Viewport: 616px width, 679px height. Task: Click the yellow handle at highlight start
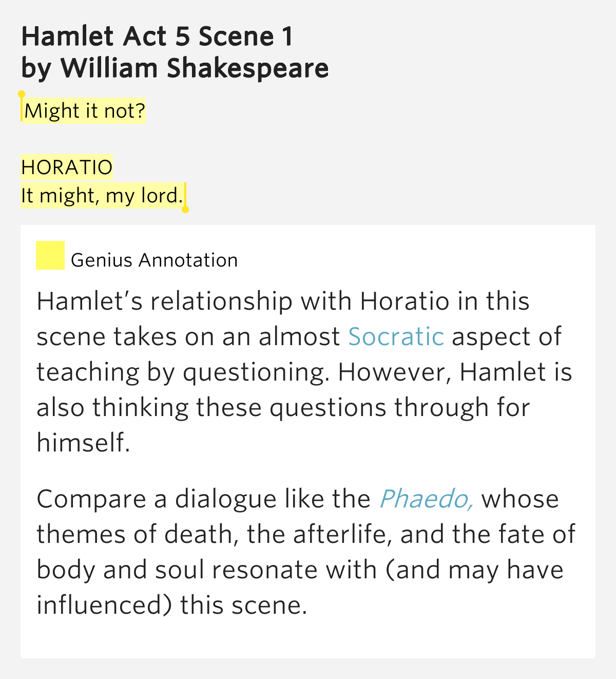tap(22, 95)
